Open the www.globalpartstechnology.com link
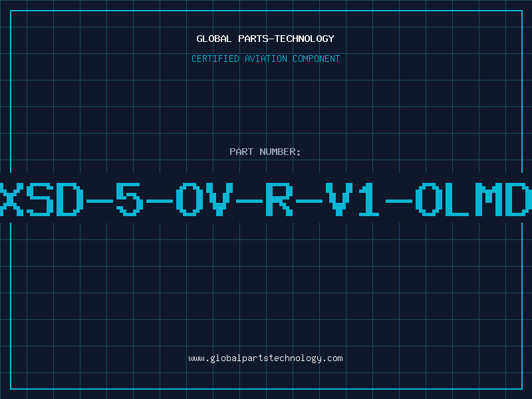This screenshot has width=532, height=399. [265, 358]
